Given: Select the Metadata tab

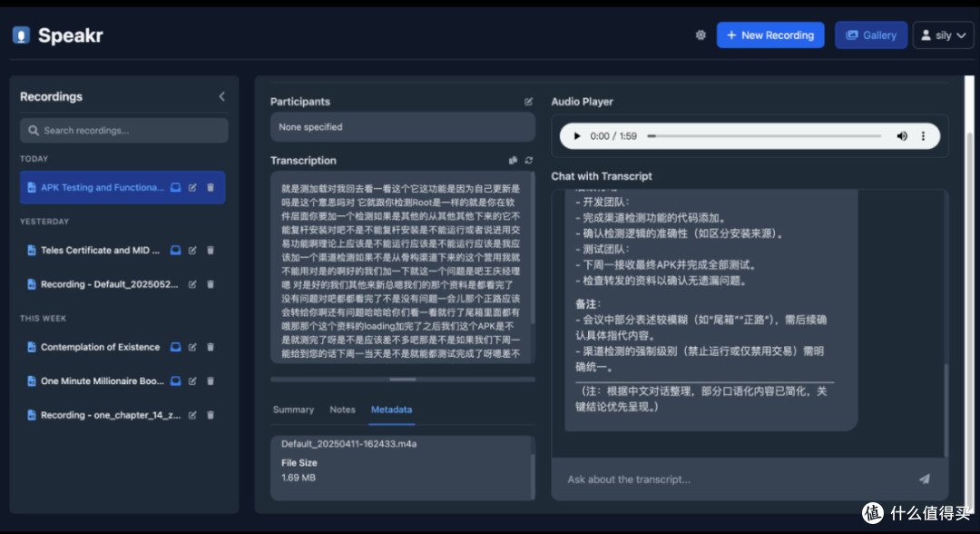Looking at the screenshot, I should click(x=391, y=410).
